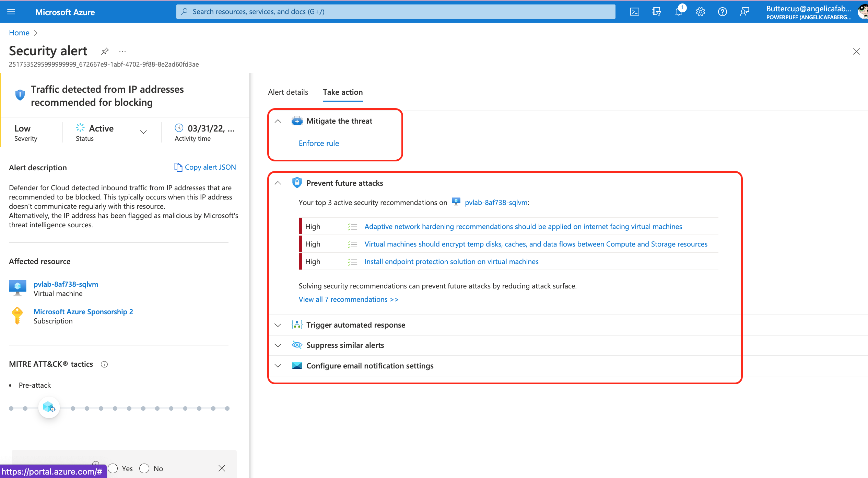
Task: Open the feedback icon in header
Action: (744, 12)
